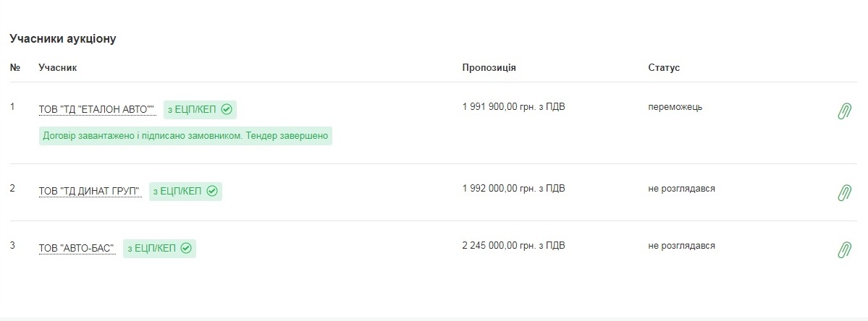Click checkmark icon in АВТО-БАС signature badge
The width and height of the screenshot is (868, 321).
coord(186,248)
